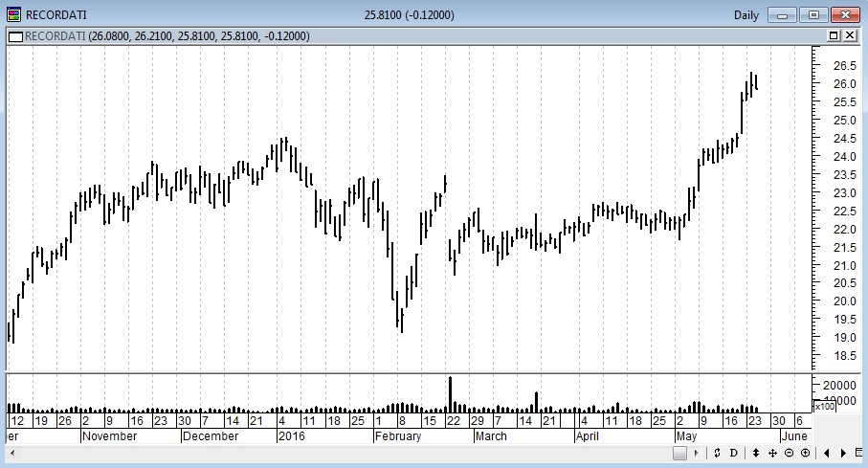Zoom out using the minus magnifier icon
Screen dimensions: 868x468
tap(789, 453)
